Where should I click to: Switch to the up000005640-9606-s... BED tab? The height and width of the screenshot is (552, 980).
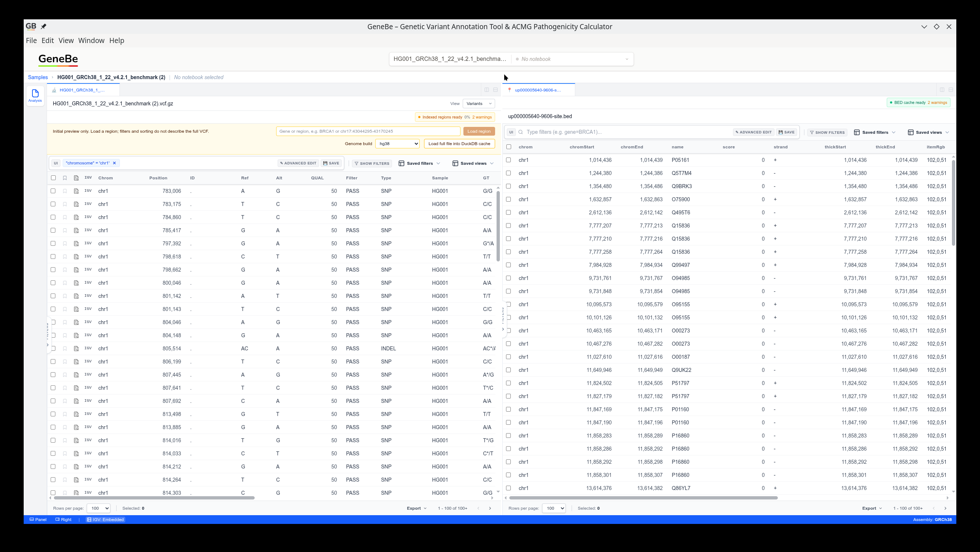(x=538, y=90)
